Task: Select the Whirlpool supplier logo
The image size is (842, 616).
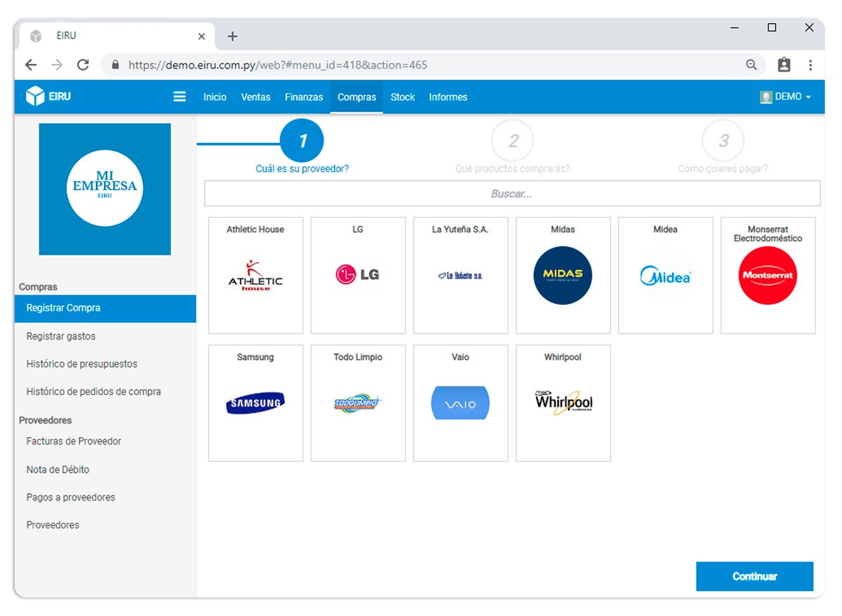Action: (x=563, y=403)
